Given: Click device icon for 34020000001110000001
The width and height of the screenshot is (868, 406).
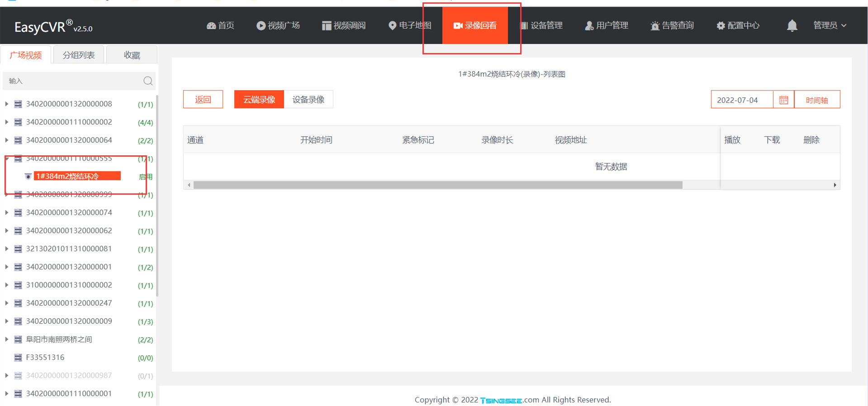Looking at the screenshot, I should pos(18,394).
